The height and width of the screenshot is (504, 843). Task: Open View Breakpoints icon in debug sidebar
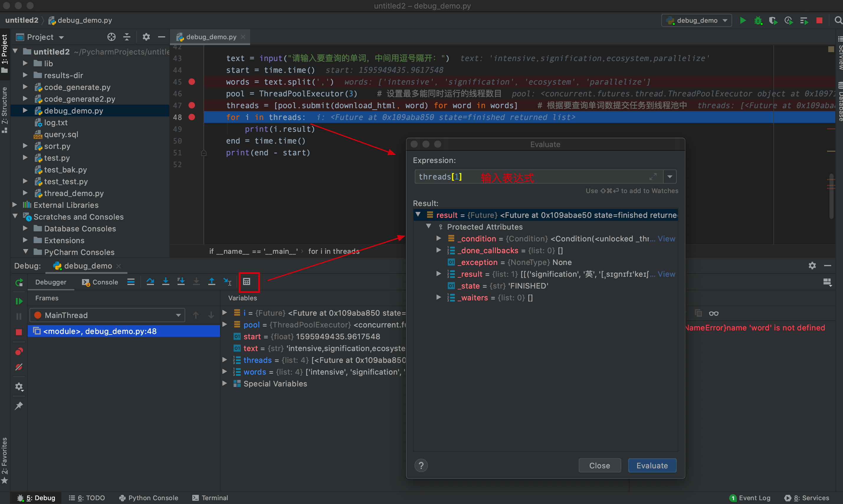coord(19,351)
